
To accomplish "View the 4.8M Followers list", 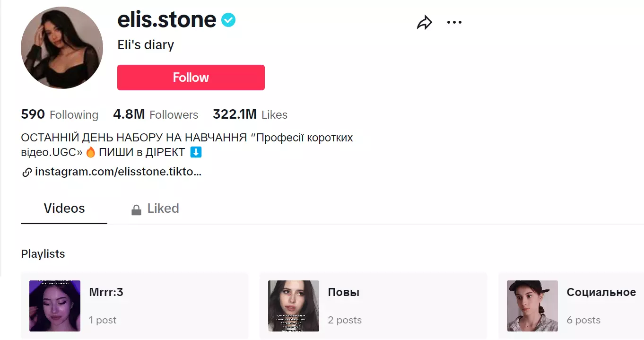I will [156, 114].
